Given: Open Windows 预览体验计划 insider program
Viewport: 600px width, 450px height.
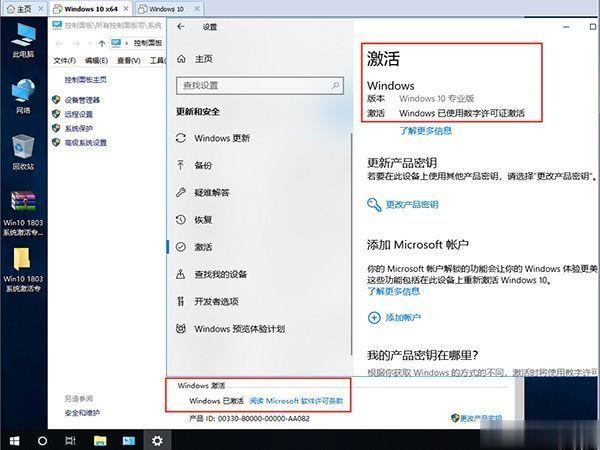Looking at the screenshot, I should 239,328.
